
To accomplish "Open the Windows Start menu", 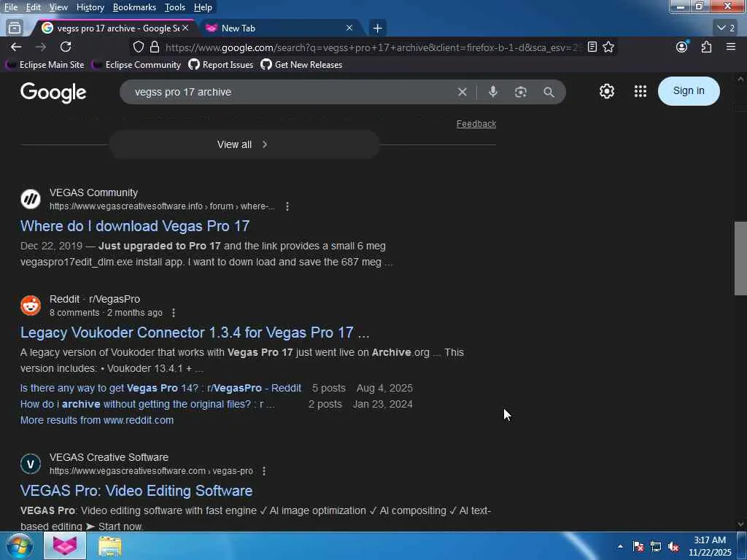I will [19, 545].
